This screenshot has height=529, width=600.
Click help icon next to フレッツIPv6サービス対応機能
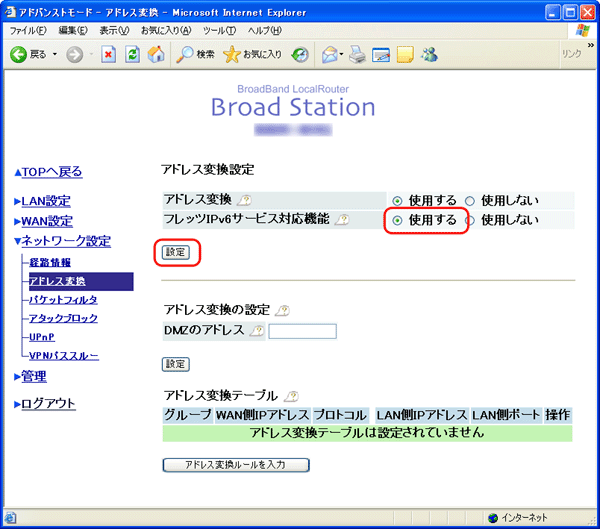click(x=342, y=220)
